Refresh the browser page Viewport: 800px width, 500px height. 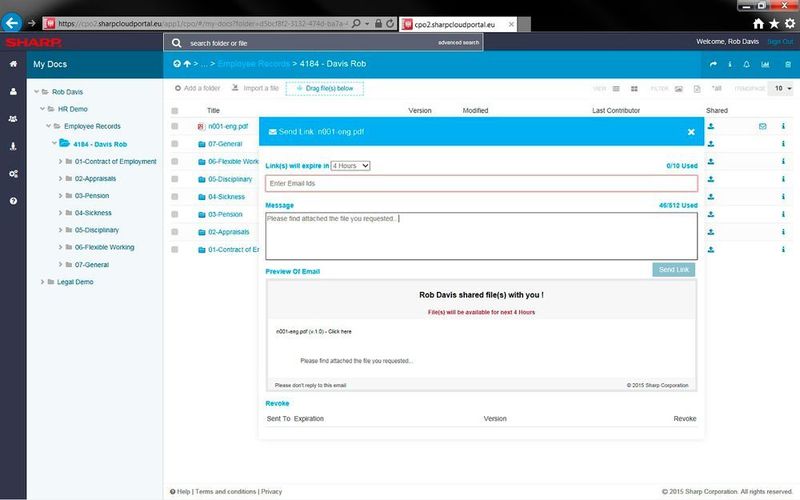coord(390,23)
